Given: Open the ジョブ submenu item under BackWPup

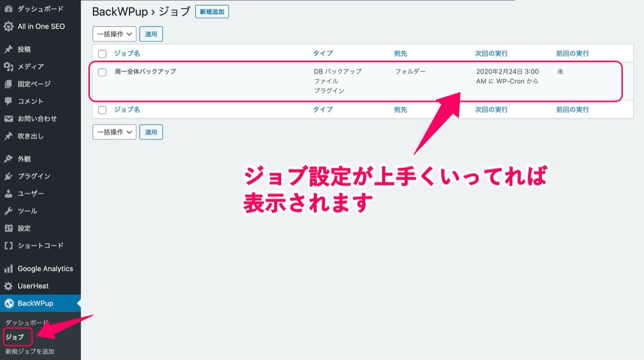Looking at the screenshot, I should tap(15, 337).
